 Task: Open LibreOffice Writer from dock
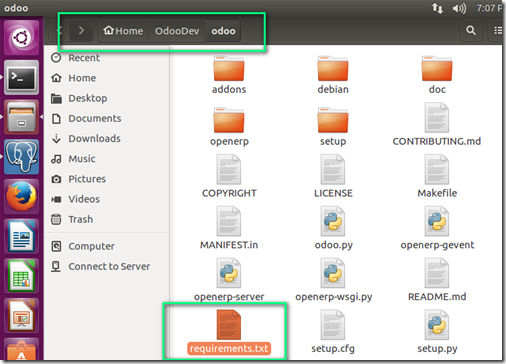(21, 236)
